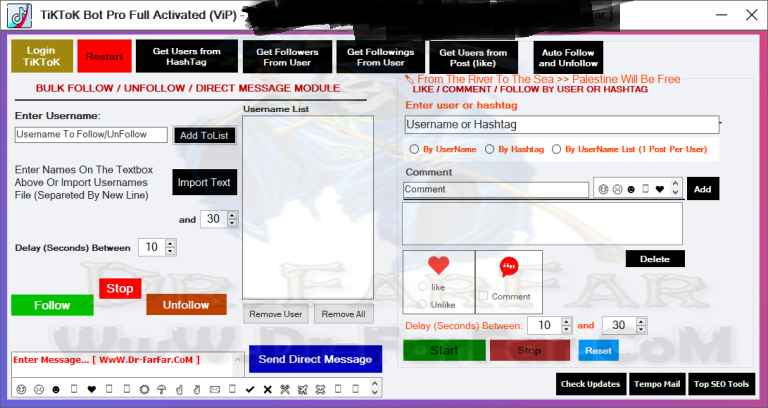Viewport: 768px width, 408px height.
Task: Choose the By Hashtag radio option
Action: 490,149
